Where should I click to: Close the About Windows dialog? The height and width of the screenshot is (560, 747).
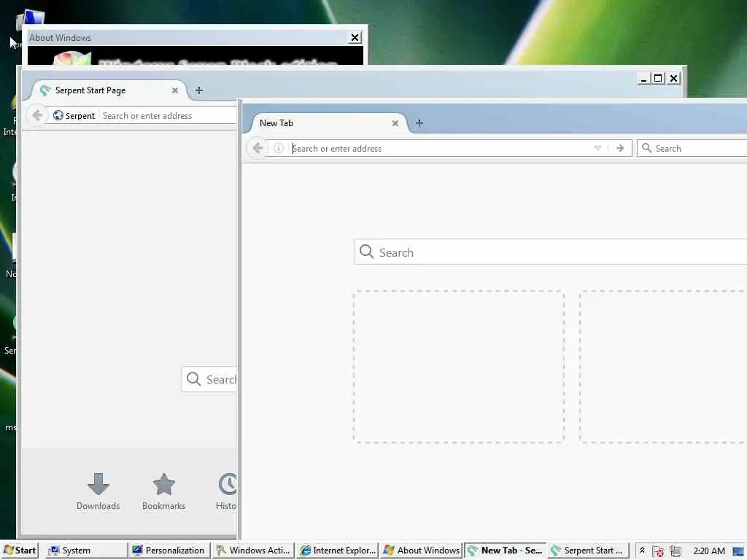pyautogui.click(x=355, y=38)
